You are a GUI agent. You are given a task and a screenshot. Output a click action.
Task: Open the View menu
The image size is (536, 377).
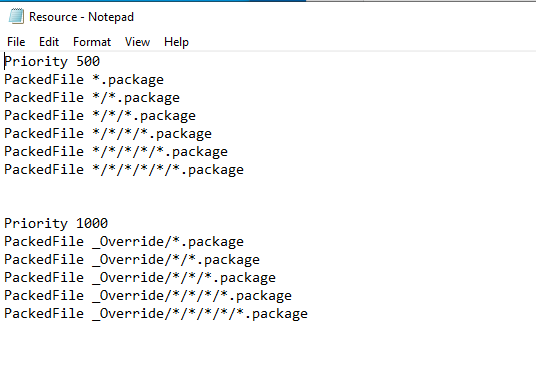coord(137,42)
